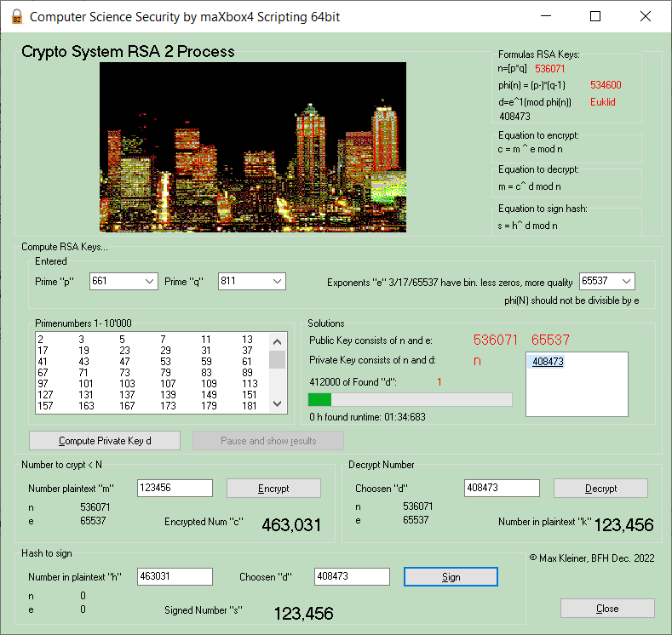The image size is (672, 635).
Task: Open the Prime "p" dropdown
Action: pos(150,282)
